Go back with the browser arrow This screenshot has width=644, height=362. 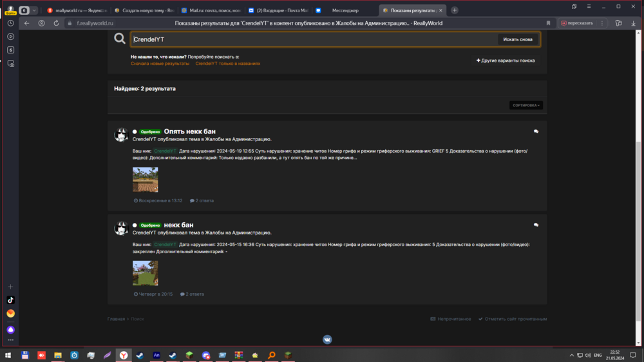tap(26, 23)
